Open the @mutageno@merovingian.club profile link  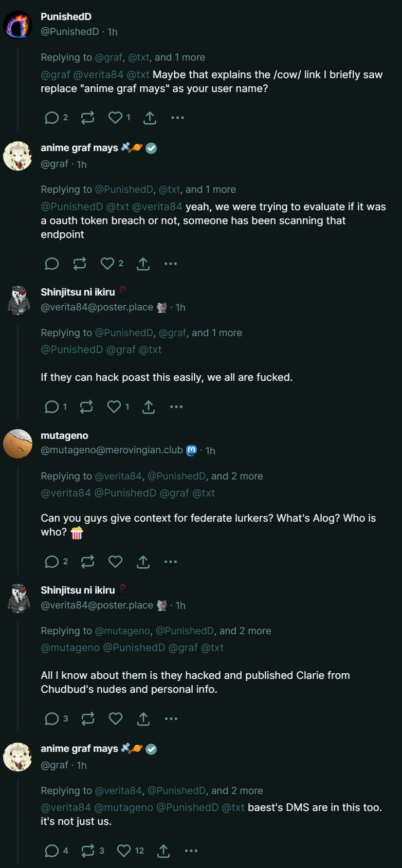(x=112, y=450)
